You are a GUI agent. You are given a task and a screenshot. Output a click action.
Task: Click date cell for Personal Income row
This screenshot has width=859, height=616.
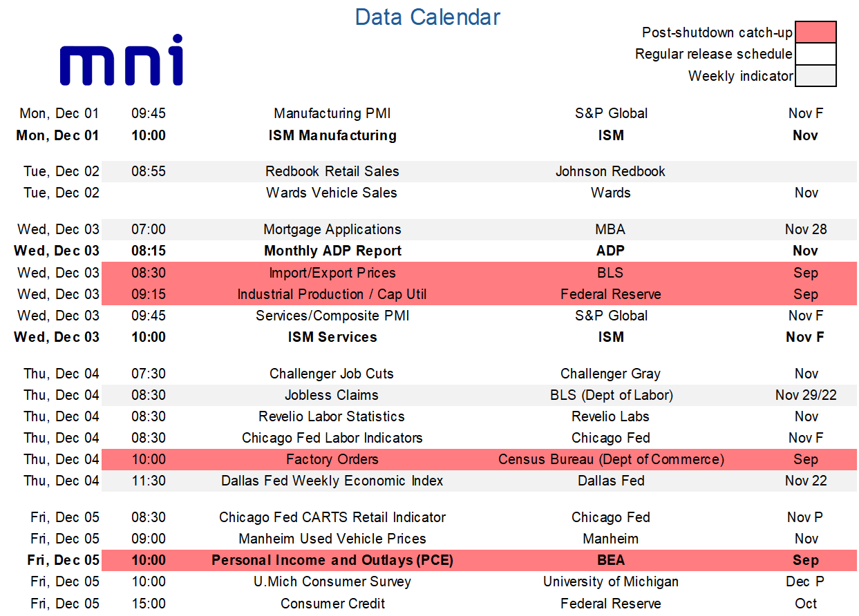[x=64, y=560]
